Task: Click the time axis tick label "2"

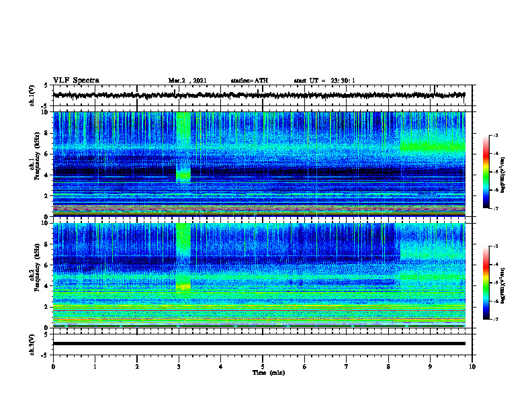Action: pos(137,367)
